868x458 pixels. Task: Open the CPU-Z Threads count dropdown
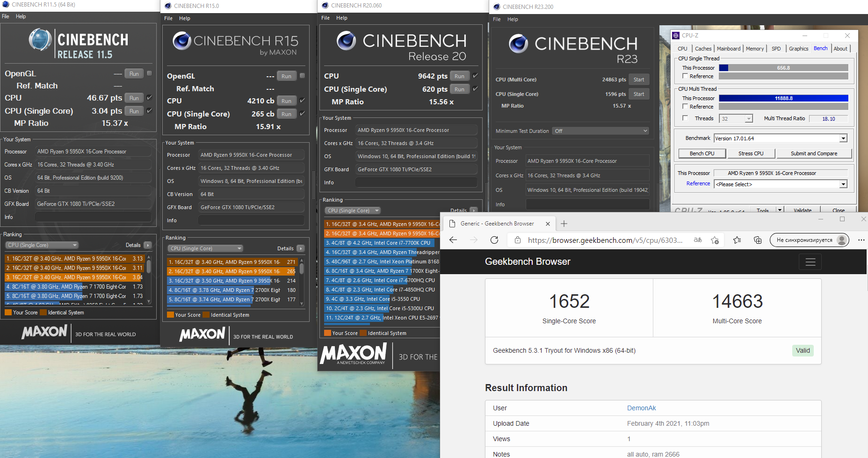(x=749, y=119)
